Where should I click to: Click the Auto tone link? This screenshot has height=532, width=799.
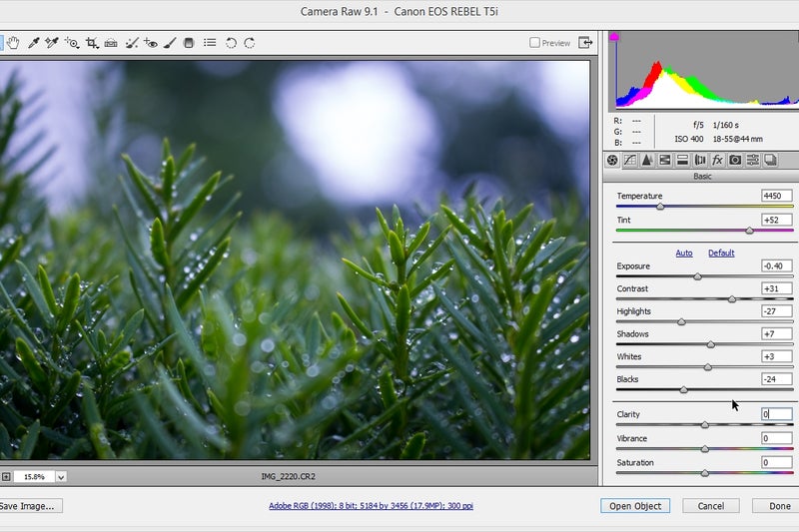(684, 253)
